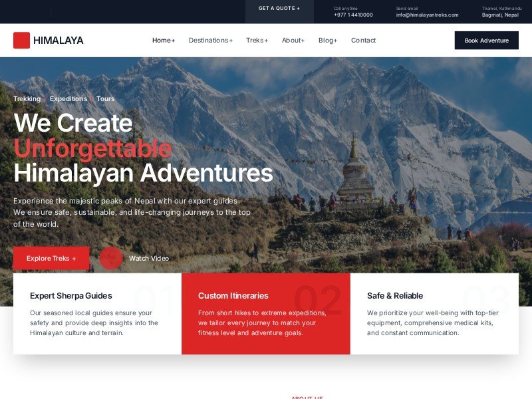Open the Destinations+ dropdown
Image resolution: width=532 pixels, height=399 pixels.
click(211, 41)
